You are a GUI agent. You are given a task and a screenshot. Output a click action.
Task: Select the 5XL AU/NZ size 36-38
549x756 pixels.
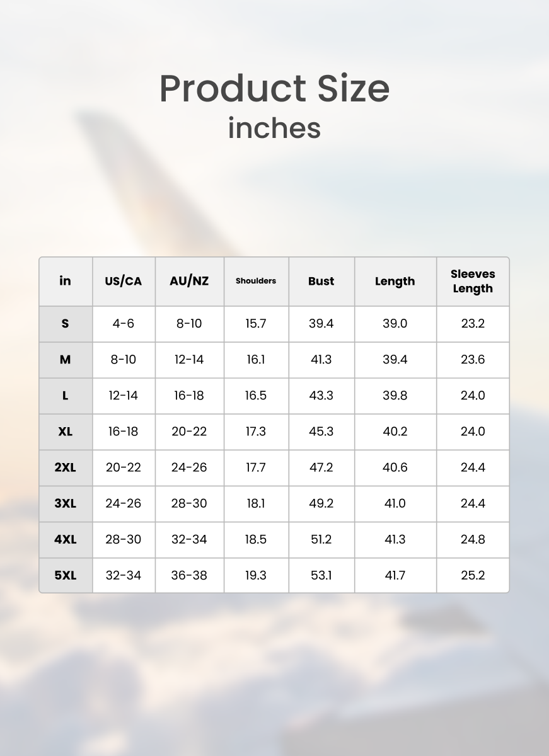tap(189, 575)
